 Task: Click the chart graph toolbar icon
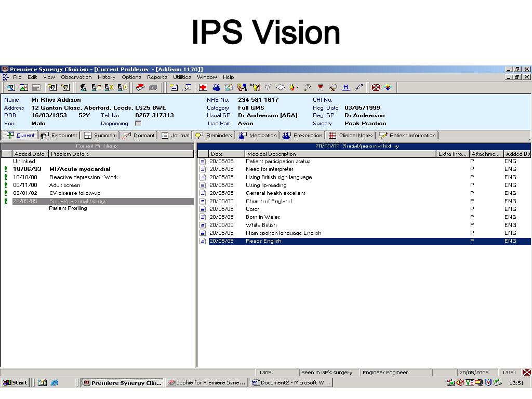(24, 87)
